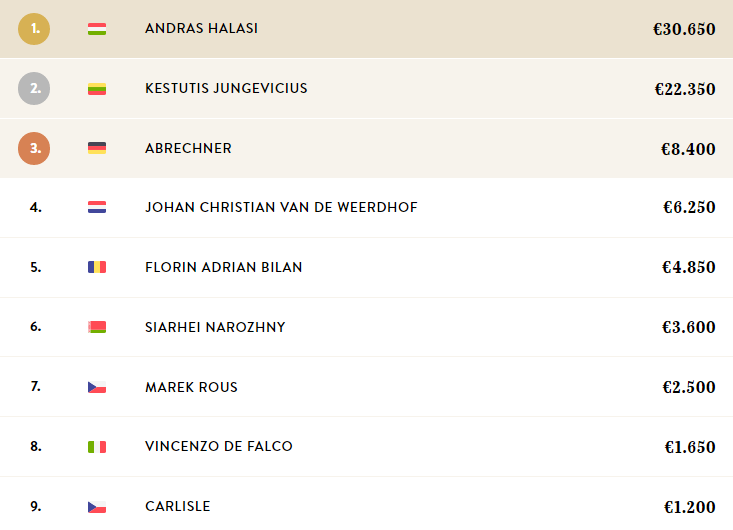Click the Czech flag beside Carlisle
The height and width of the screenshot is (530, 733).
coord(97,507)
